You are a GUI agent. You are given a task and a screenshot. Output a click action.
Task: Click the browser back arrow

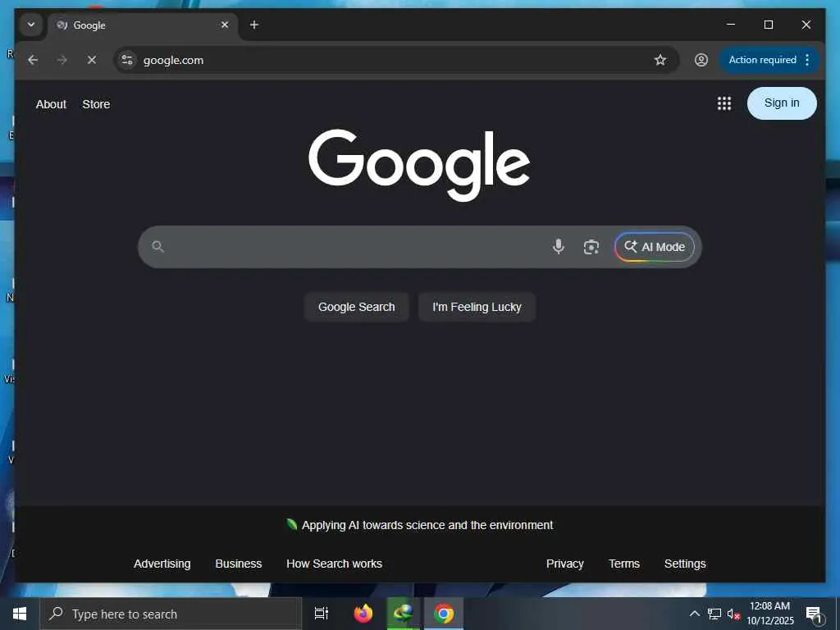[33, 60]
